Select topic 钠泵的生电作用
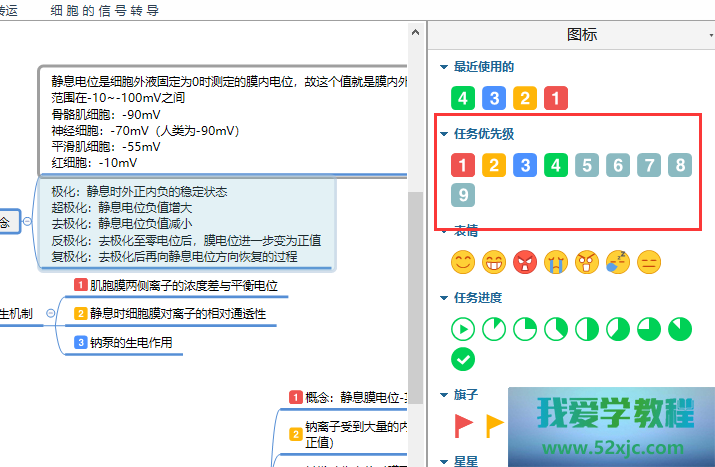715x467 pixels. pos(132,343)
